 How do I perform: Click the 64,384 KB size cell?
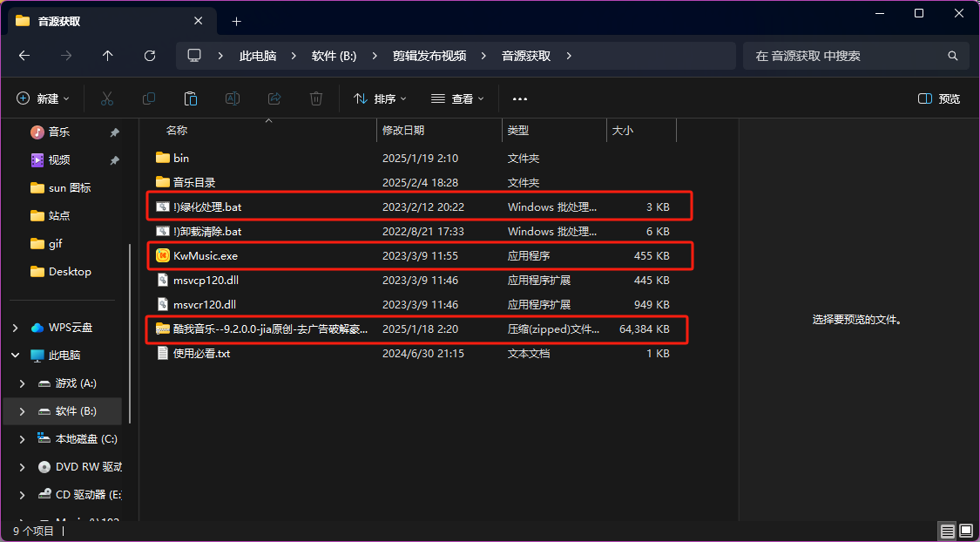pyautogui.click(x=645, y=329)
